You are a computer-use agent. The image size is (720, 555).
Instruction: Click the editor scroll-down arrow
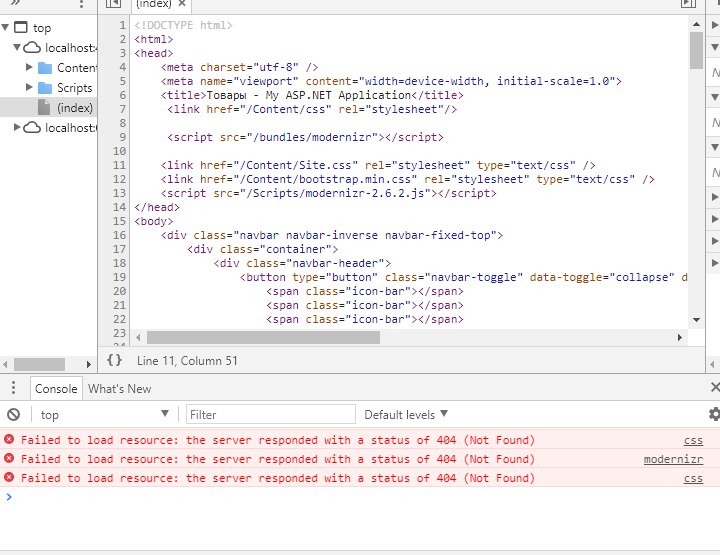tap(696, 320)
